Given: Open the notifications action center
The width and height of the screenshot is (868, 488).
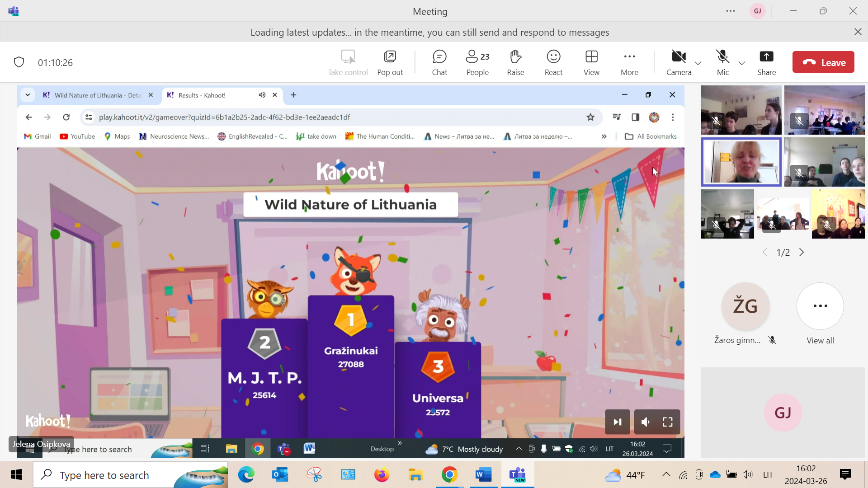Looking at the screenshot, I should pos(845,474).
